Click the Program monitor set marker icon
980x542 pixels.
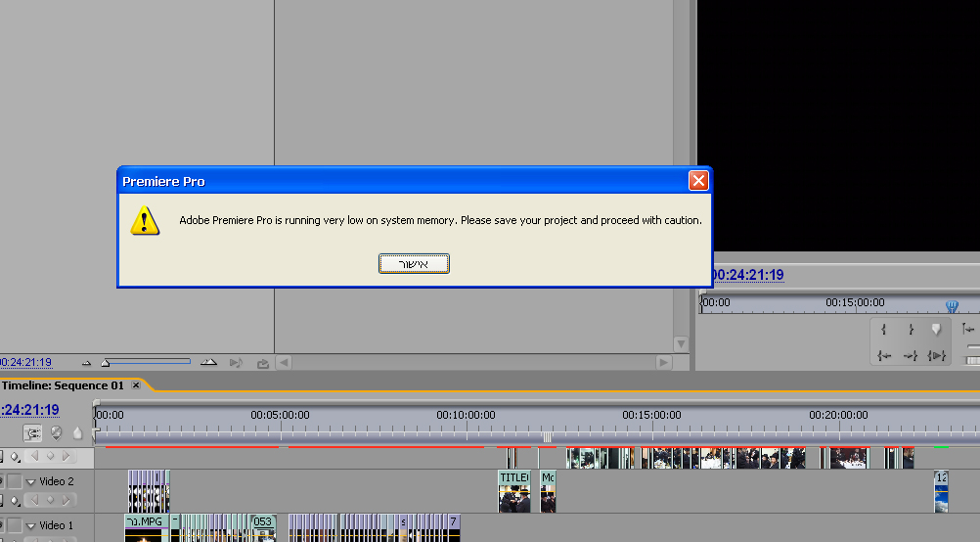pyautogui.click(x=936, y=329)
